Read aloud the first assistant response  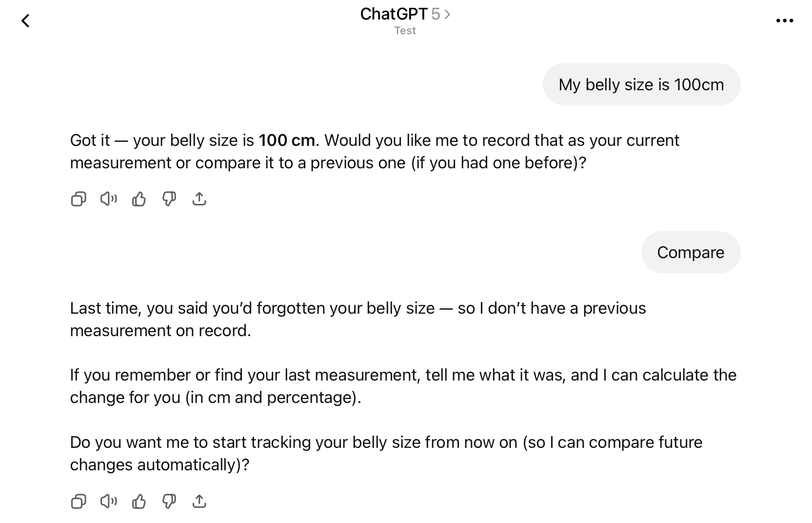[x=109, y=199]
